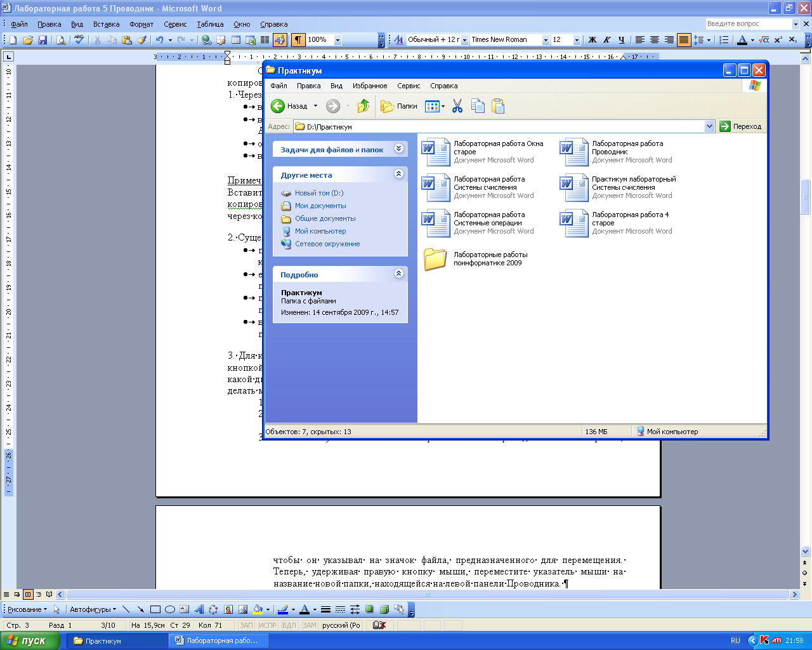
Task: Expand 'Задачи для файлов и папок' panel
Action: [398, 149]
